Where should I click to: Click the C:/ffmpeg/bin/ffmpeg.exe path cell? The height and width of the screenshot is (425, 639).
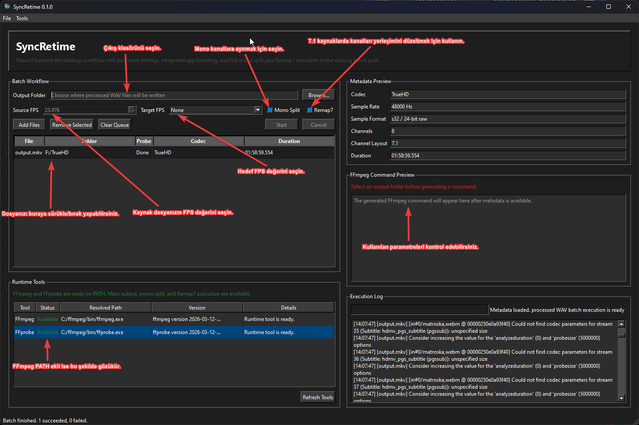106,319
